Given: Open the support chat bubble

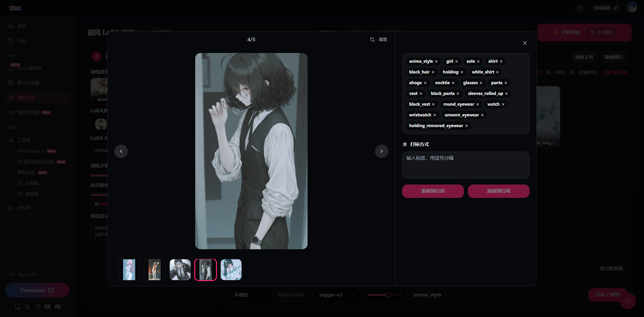Looking at the screenshot, I should click(x=628, y=301).
